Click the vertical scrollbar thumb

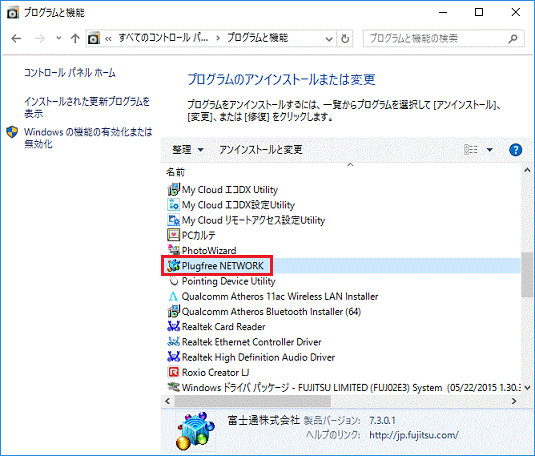(527, 275)
